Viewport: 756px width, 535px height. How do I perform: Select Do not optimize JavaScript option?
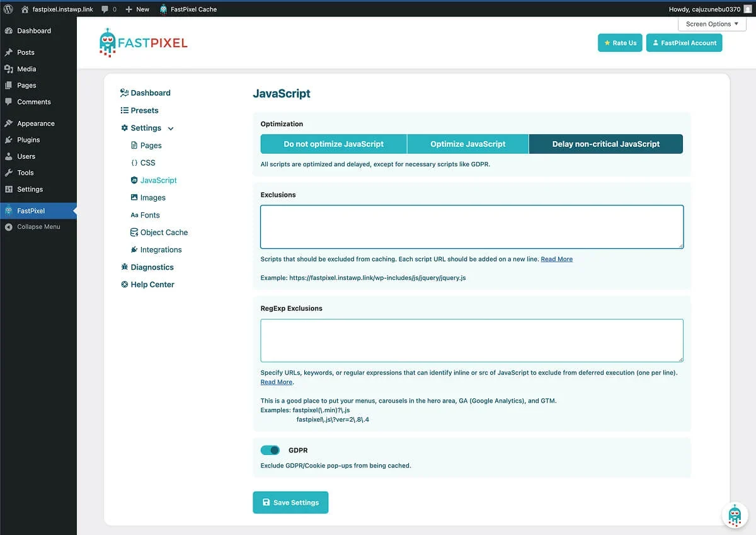click(334, 144)
